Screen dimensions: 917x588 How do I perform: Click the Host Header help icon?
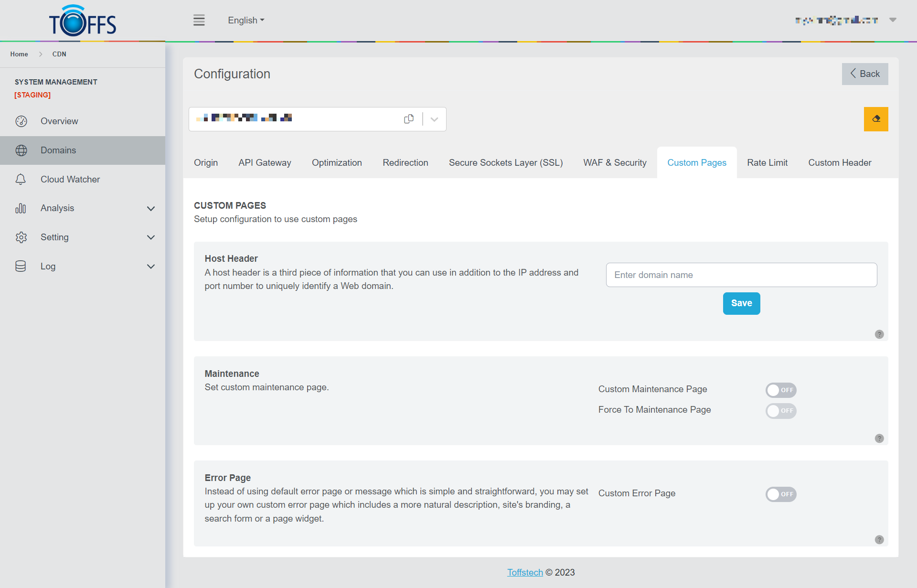click(879, 334)
